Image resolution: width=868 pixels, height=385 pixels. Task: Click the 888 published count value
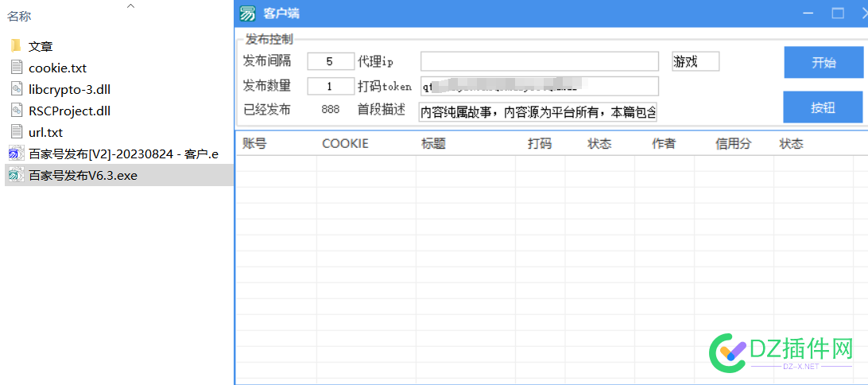click(331, 110)
